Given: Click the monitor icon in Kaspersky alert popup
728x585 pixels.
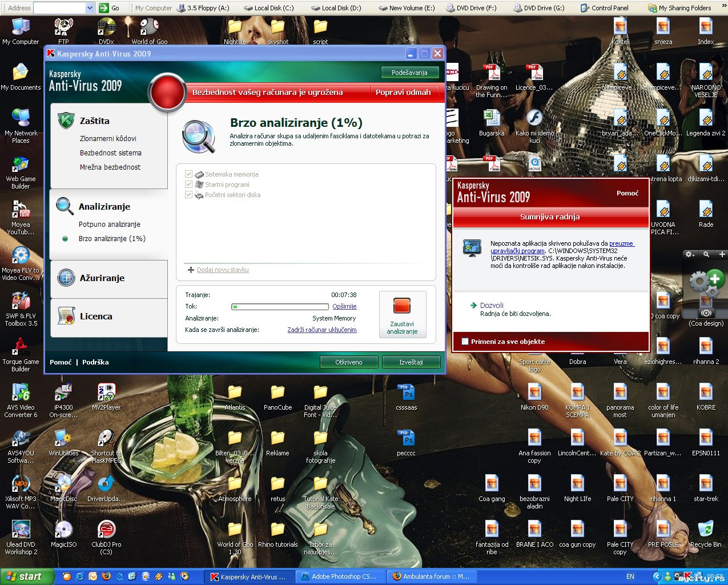Looking at the screenshot, I should coord(472,248).
